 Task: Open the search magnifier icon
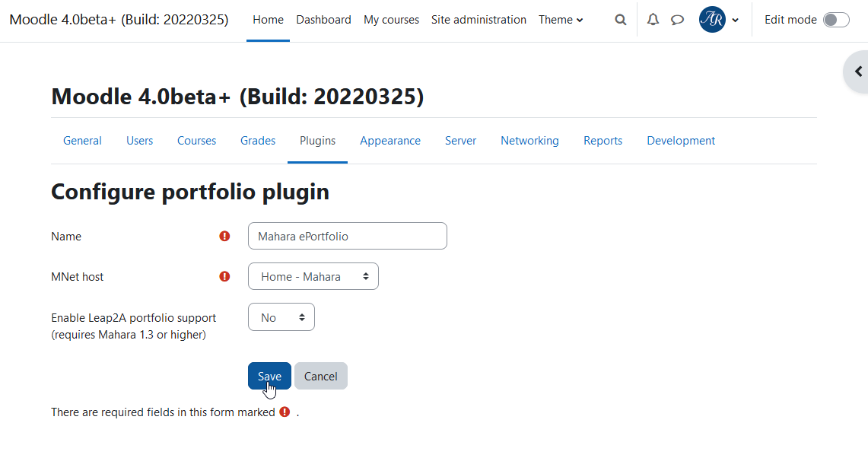621,20
